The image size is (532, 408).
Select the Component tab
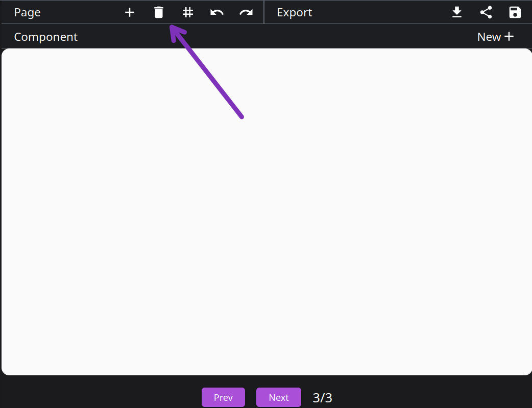click(x=45, y=36)
